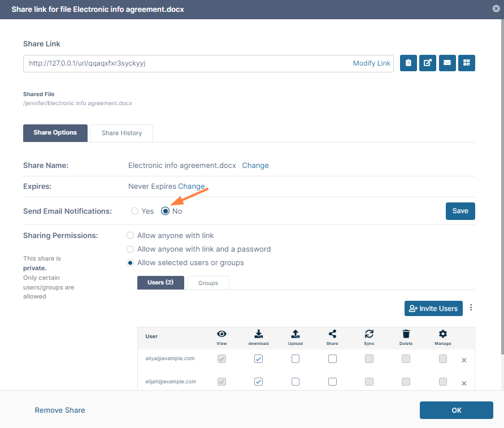This screenshot has height=428, width=504.
Task: Click the download column header icon
Action: pyautogui.click(x=258, y=334)
